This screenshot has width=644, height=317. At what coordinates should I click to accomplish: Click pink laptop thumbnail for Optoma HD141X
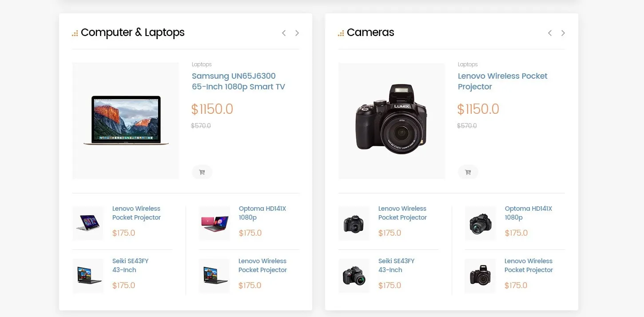[215, 223]
